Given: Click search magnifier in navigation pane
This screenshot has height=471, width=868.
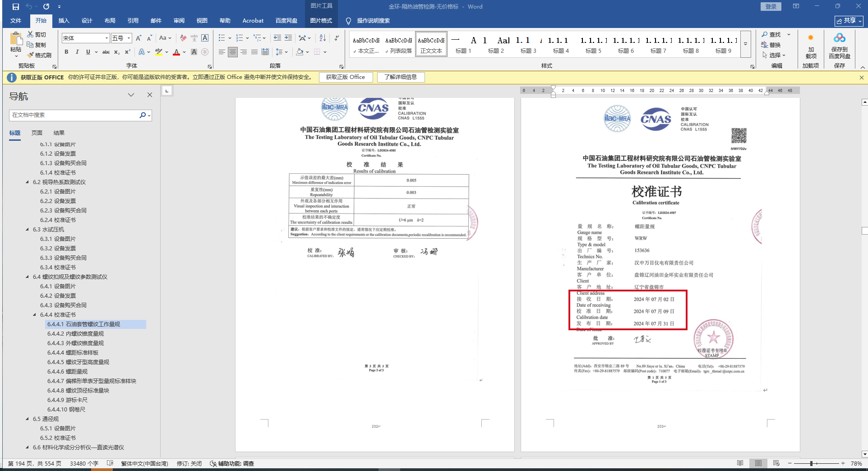Looking at the screenshot, I should click(x=143, y=115).
